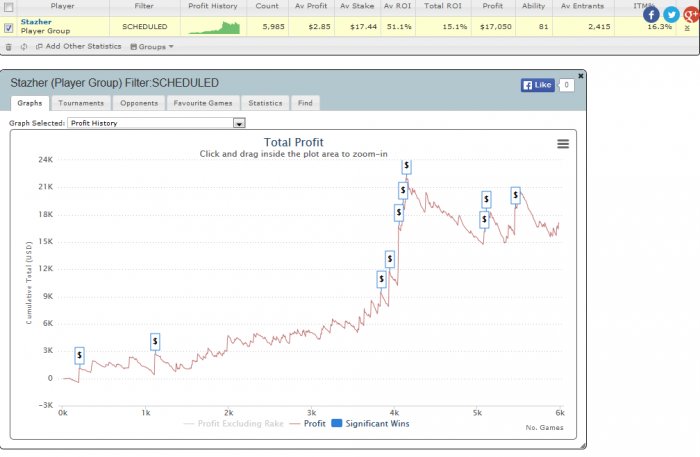Open the chart hamburger menu
This screenshot has width=700, height=457.
coord(563,144)
